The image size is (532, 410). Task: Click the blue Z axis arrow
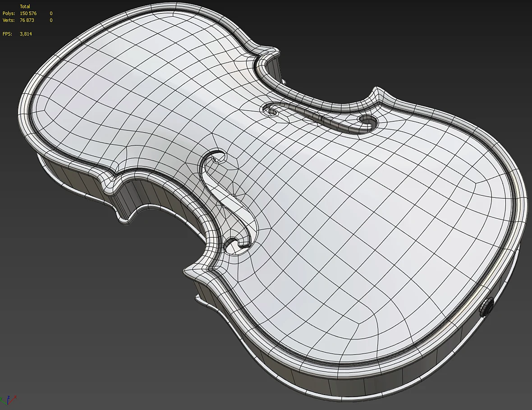[x=8, y=400]
